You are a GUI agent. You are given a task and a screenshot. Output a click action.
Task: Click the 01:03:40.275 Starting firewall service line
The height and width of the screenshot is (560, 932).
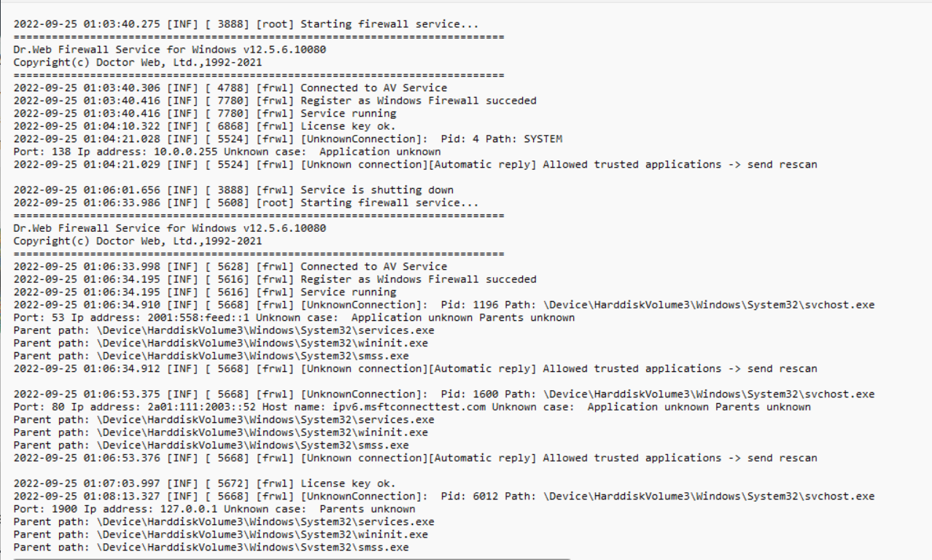(x=246, y=24)
